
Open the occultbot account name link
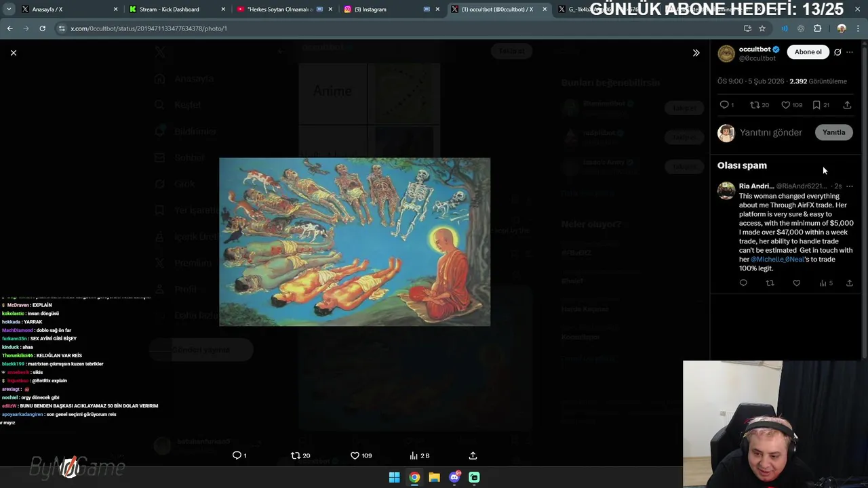coord(755,49)
